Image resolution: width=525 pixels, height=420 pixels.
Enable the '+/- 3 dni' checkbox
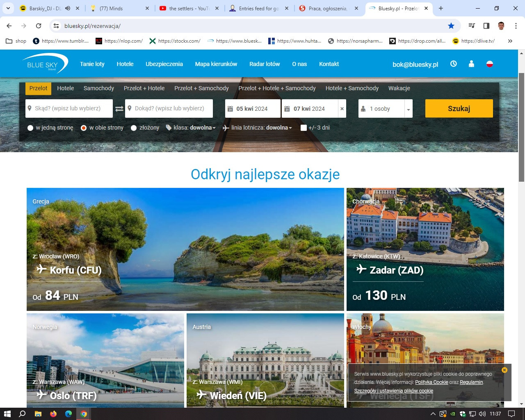click(304, 128)
